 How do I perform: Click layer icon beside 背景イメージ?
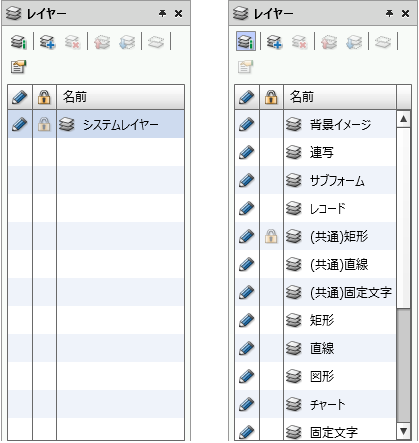(294, 124)
